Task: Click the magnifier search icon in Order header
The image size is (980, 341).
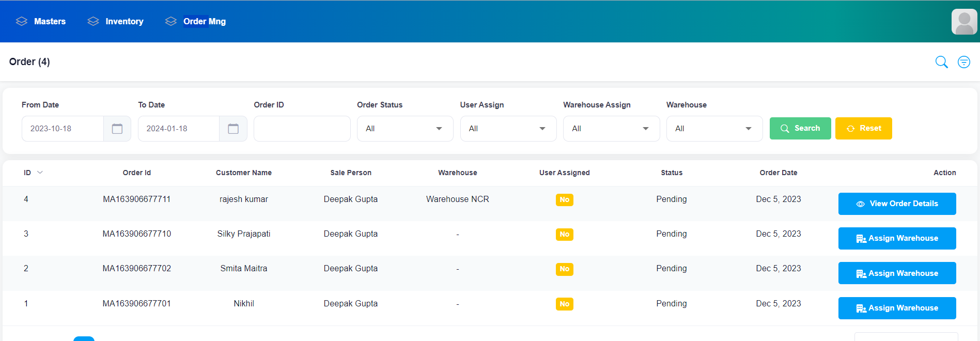Action: click(x=941, y=62)
